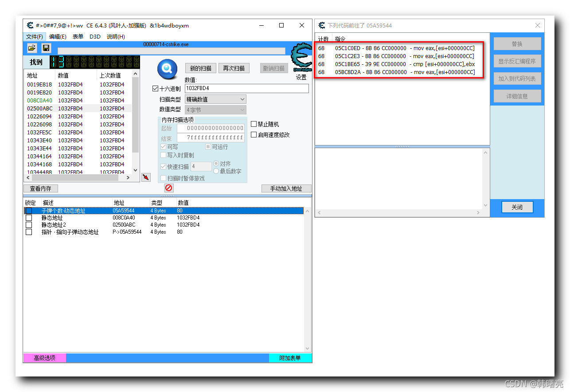Click the 起始 start address field

211,128
